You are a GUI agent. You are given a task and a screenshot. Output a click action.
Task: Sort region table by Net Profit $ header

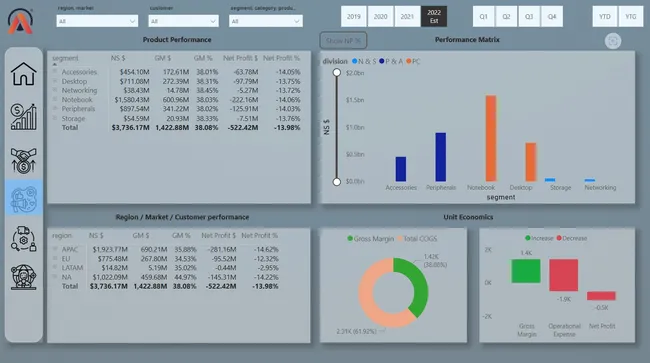218,235
